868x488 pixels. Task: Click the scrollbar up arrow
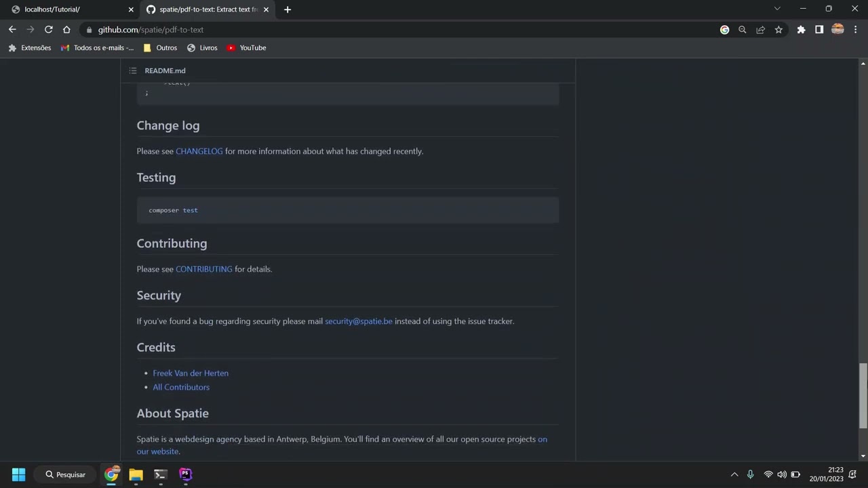pyautogui.click(x=863, y=64)
